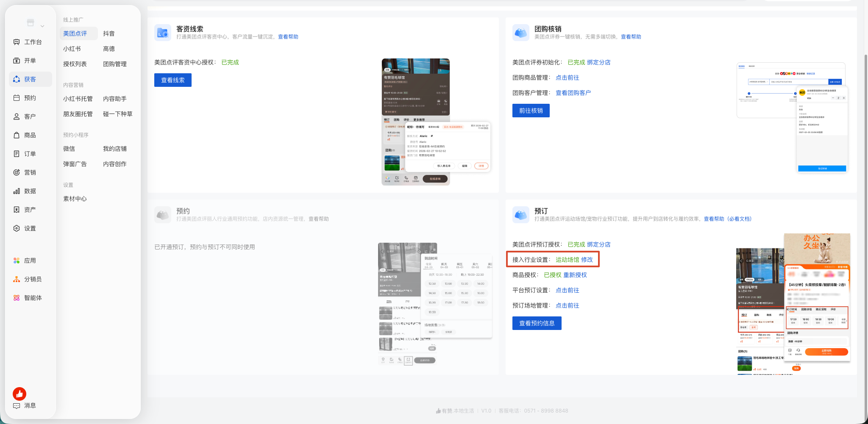
Task: Open the (必看文档) link
Action: [740, 219]
